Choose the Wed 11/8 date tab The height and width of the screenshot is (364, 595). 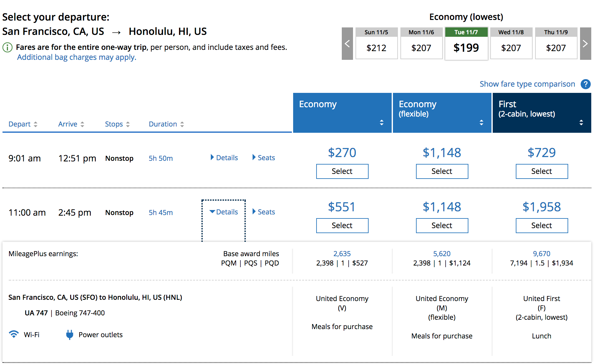(x=511, y=44)
